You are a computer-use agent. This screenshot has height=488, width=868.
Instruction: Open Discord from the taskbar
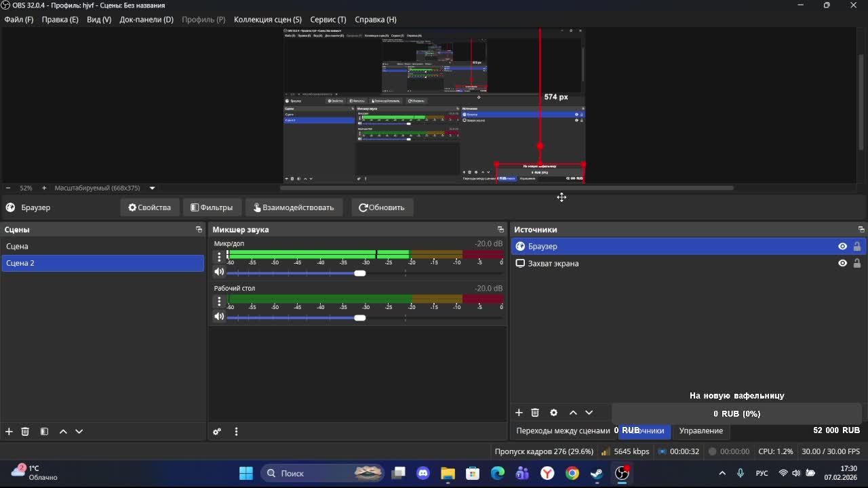(x=423, y=473)
